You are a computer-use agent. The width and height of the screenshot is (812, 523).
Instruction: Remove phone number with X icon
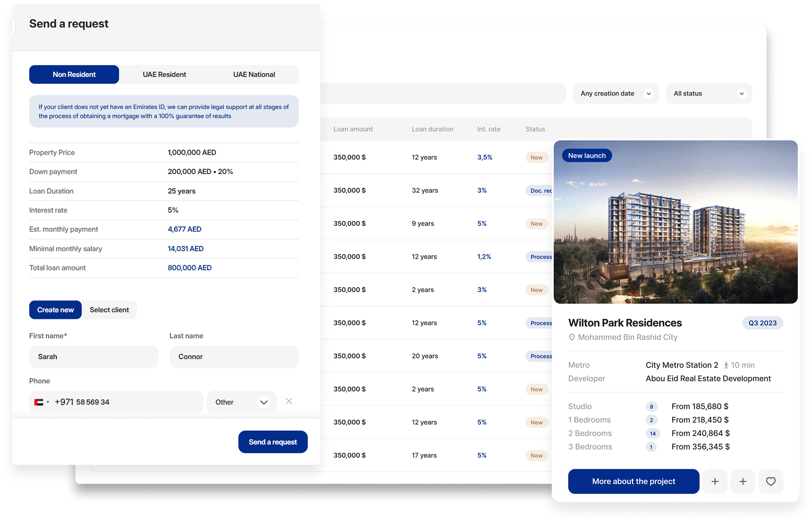(x=289, y=401)
